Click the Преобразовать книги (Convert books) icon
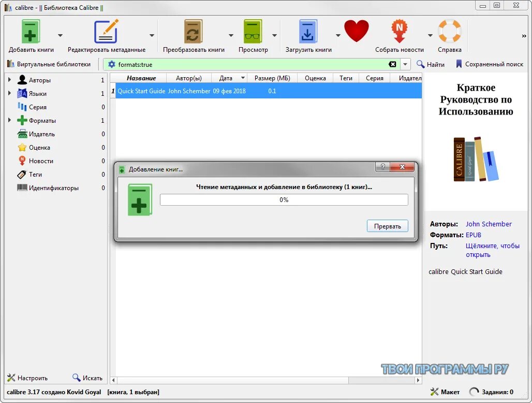The width and height of the screenshot is (532, 403). click(194, 31)
